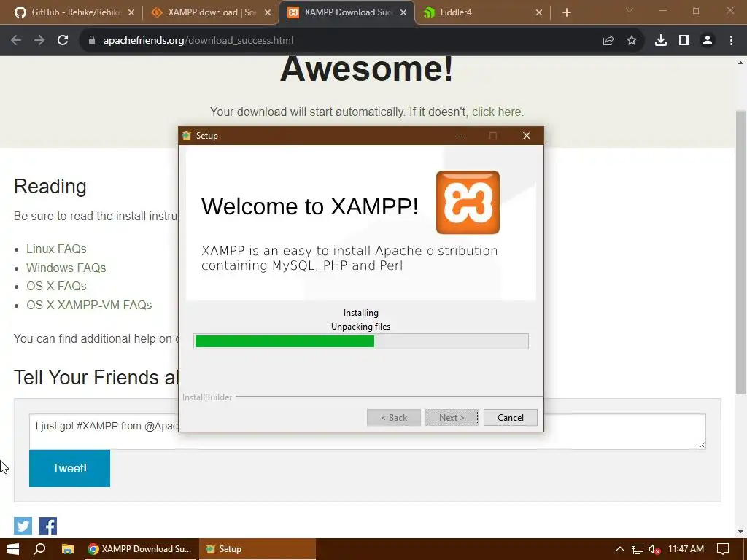
Task: Close the Fiddler4 tab
Action: click(x=539, y=12)
